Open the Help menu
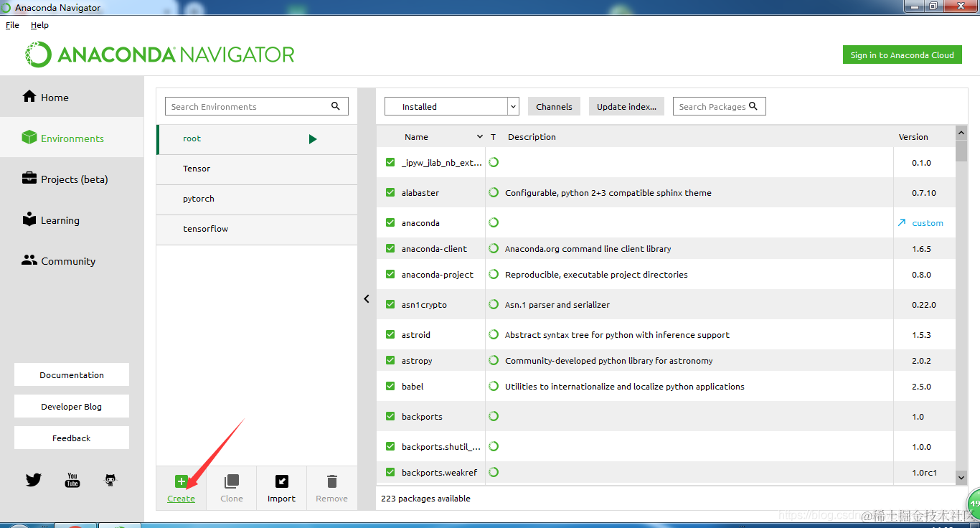The image size is (980, 528). 39,25
